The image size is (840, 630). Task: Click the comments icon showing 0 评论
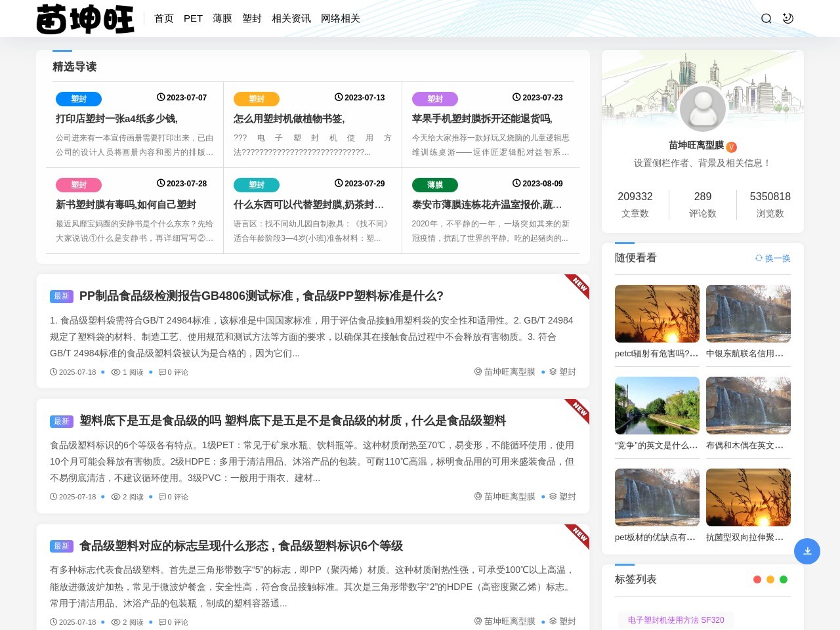[x=162, y=371]
